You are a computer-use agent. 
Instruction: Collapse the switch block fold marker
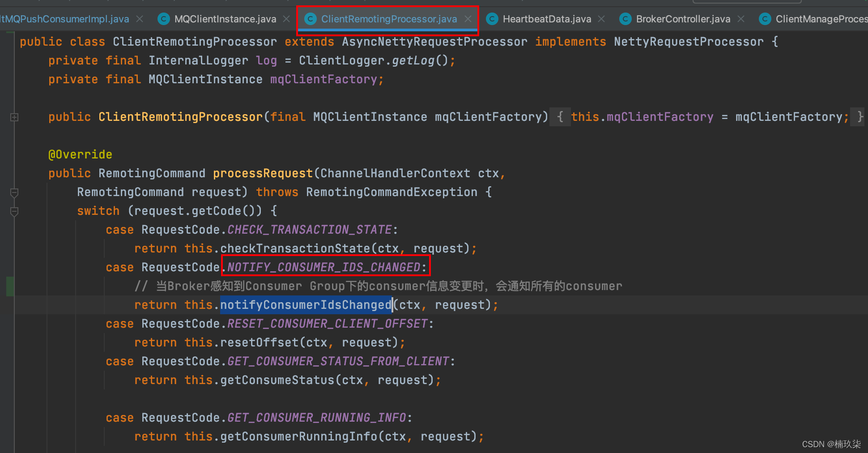click(x=14, y=211)
